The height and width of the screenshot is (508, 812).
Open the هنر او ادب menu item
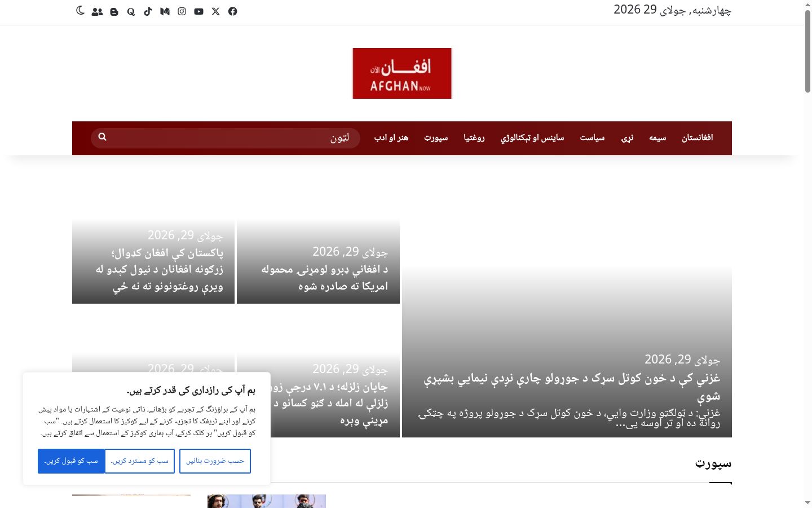coord(391,138)
